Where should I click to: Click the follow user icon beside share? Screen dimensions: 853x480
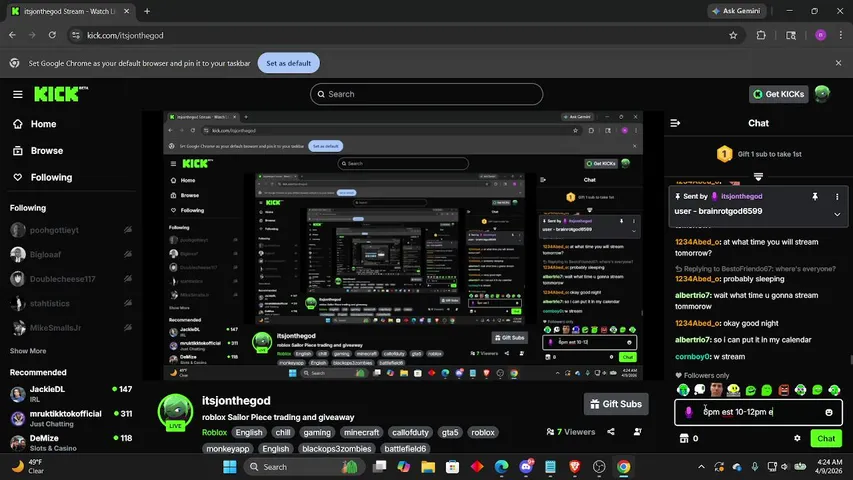click(x=638, y=432)
